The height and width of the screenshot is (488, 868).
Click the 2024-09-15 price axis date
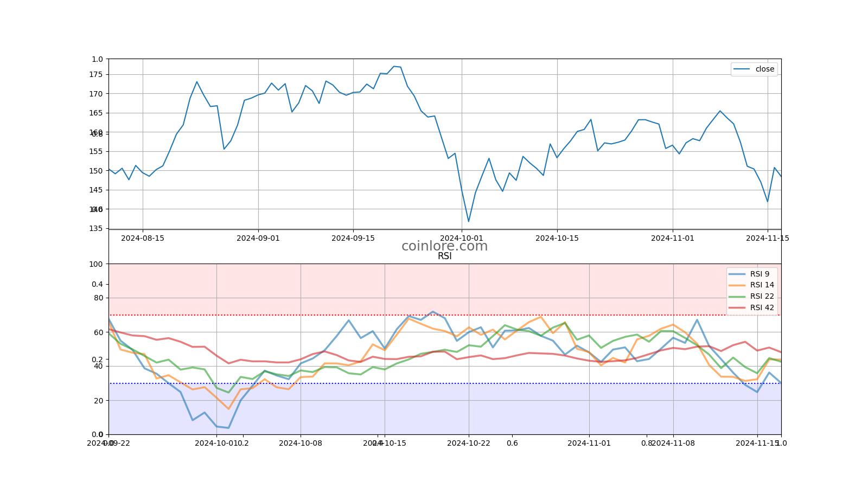coord(353,238)
